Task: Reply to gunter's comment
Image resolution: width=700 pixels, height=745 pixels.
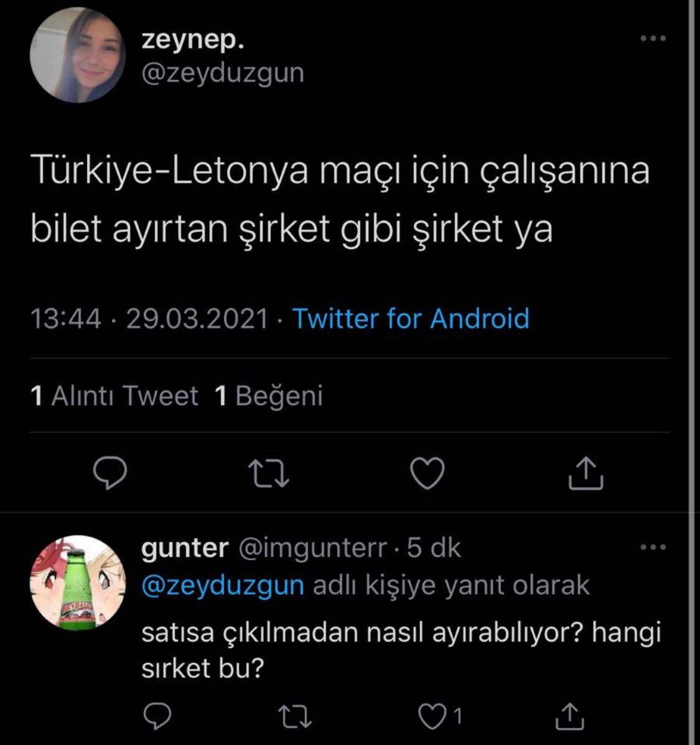Action: [157, 716]
